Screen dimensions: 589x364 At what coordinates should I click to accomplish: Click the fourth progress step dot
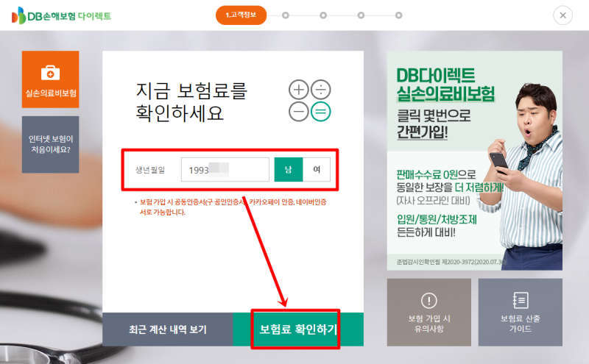click(x=361, y=15)
